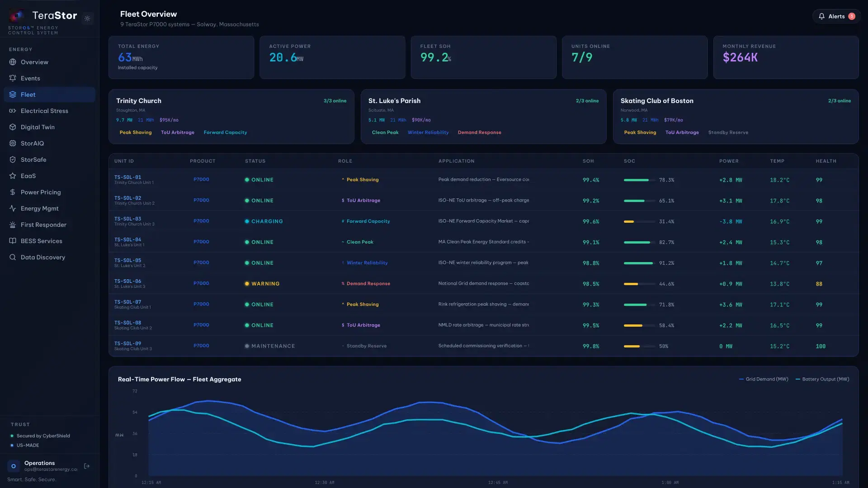868x488 pixels.
Task: Go to the Data Discovery menu item
Action: 49,257
